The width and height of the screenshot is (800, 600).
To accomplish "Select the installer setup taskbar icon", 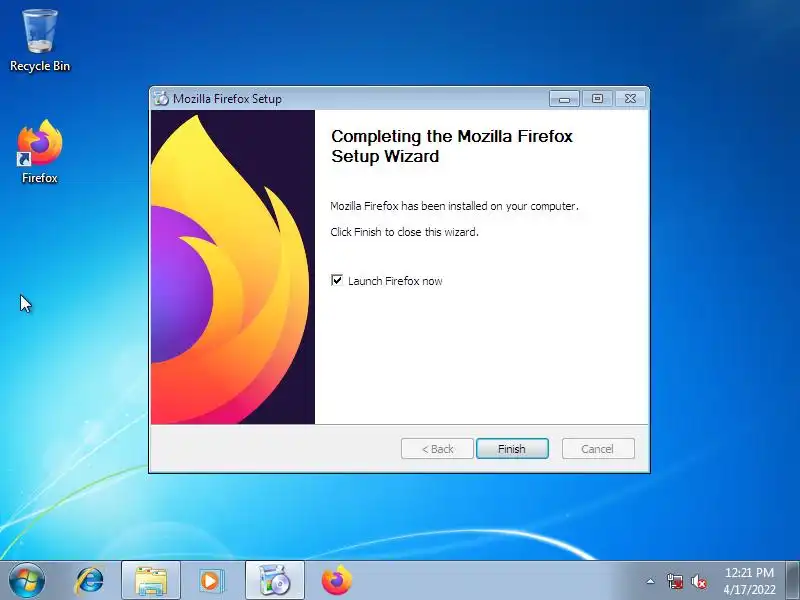I will coord(274,581).
